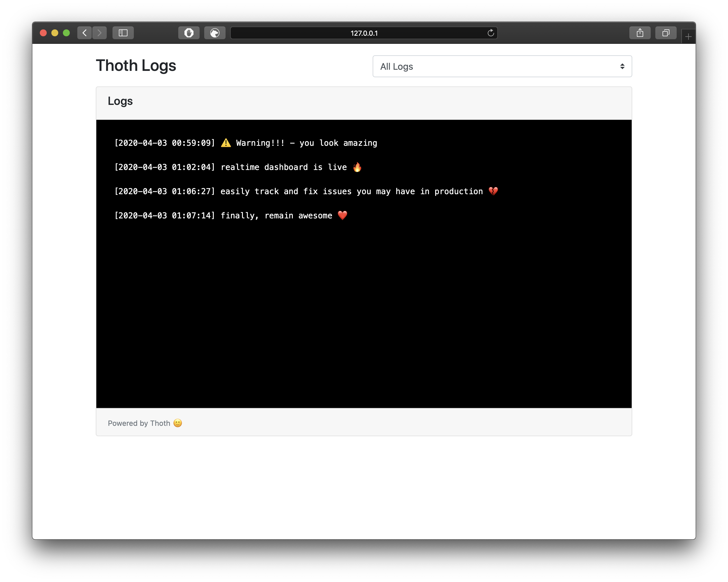Click the green fullscreen window button

point(67,33)
